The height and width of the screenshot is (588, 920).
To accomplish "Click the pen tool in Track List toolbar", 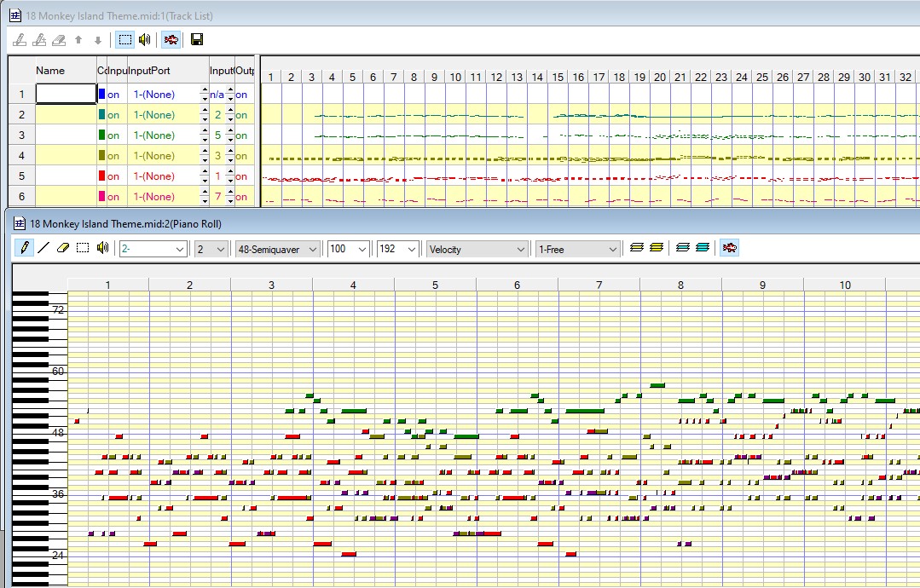I will (20, 40).
